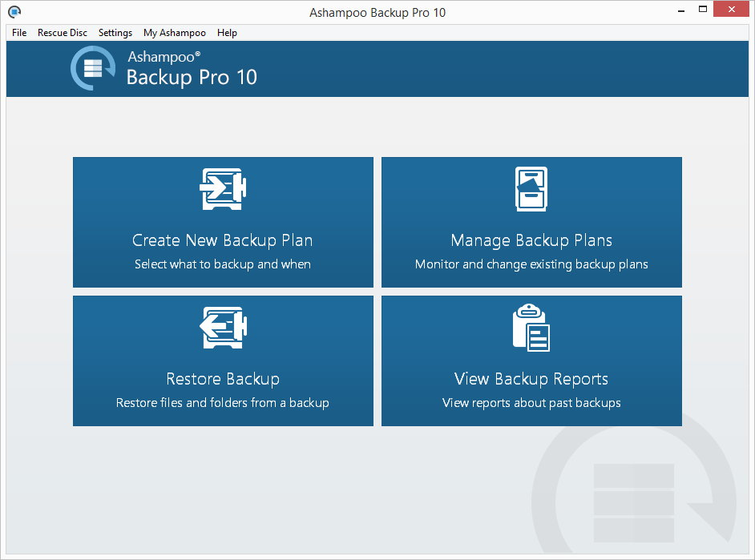The width and height of the screenshot is (755, 560).
Task: Open the Settings menu
Action: [115, 33]
